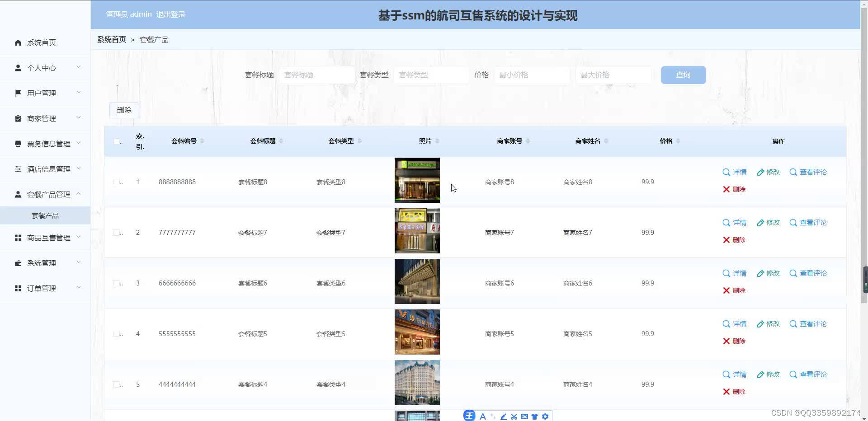The width and height of the screenshot is (868, 421).
Task: Open the 订单管理 menu
Action: 45,288
